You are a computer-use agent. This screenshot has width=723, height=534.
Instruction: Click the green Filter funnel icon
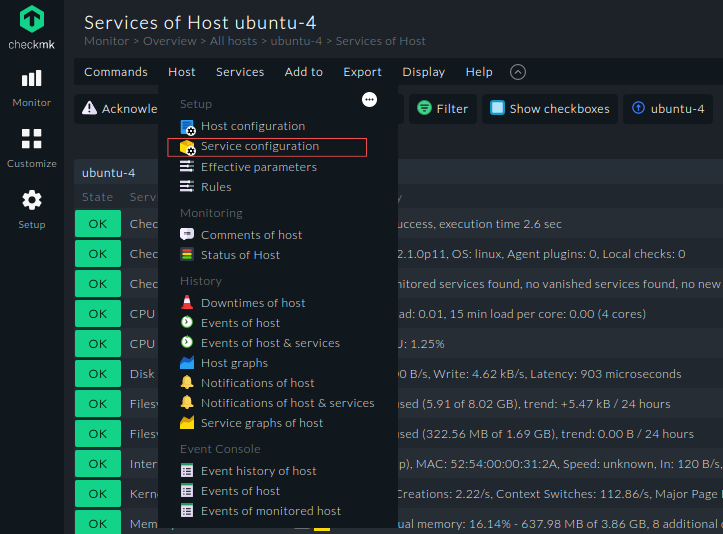[424, 108]
